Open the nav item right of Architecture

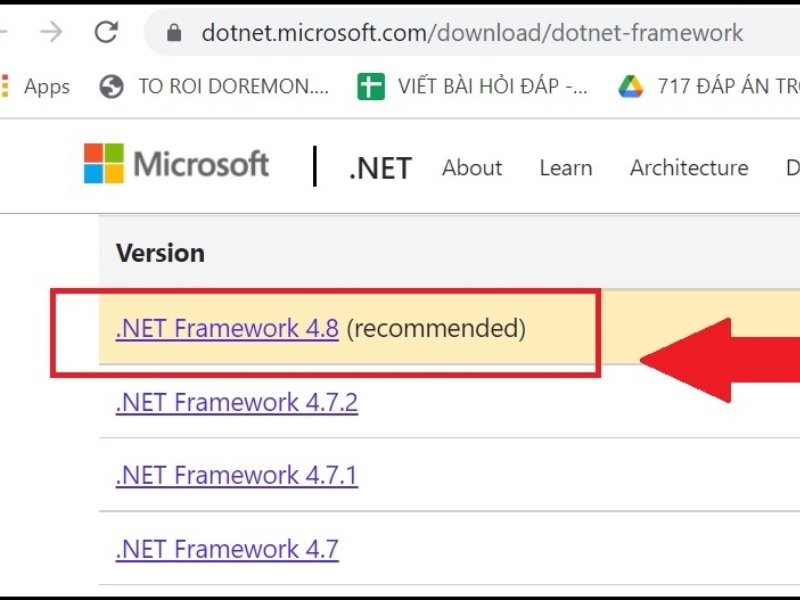792,168
